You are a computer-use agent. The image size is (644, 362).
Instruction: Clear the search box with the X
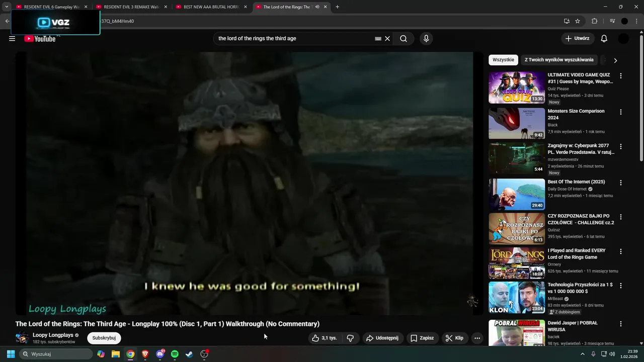click(x=387, y=39)
